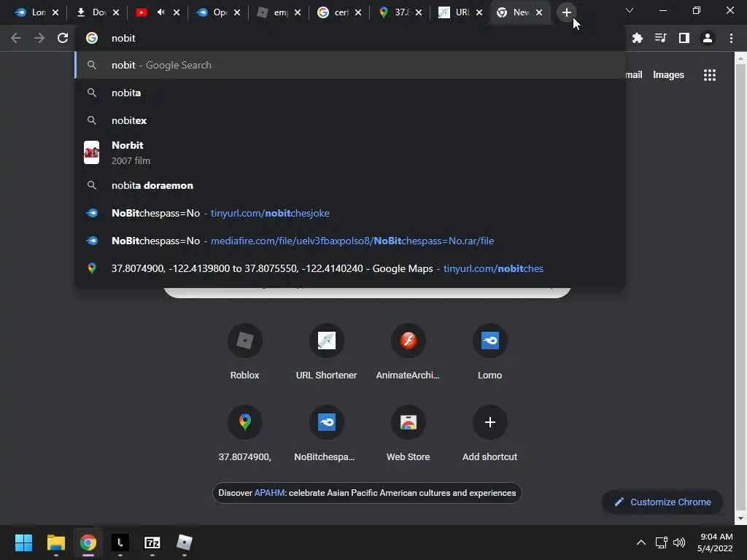Open Google Maps tinyurl.com/nobitches suggestion
This screenshot has height=560, width=747.
(350, 268)
